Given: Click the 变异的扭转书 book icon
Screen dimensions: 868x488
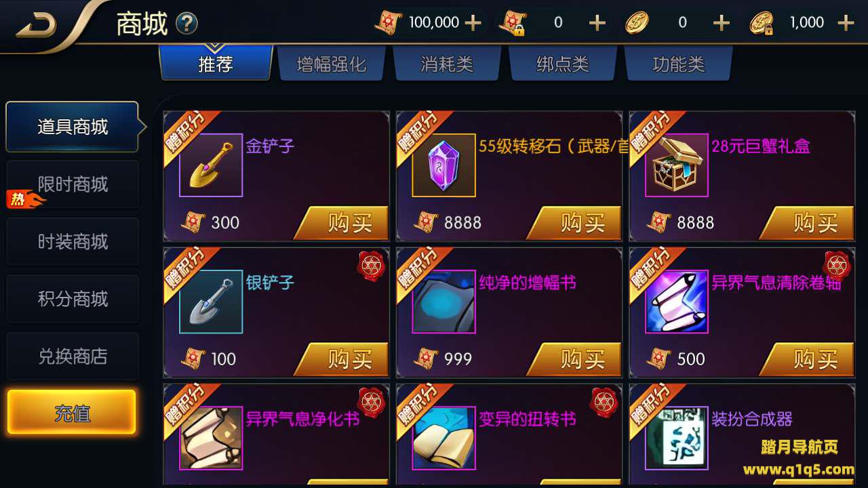Looking at the screenshot, I should coord(443,439).
